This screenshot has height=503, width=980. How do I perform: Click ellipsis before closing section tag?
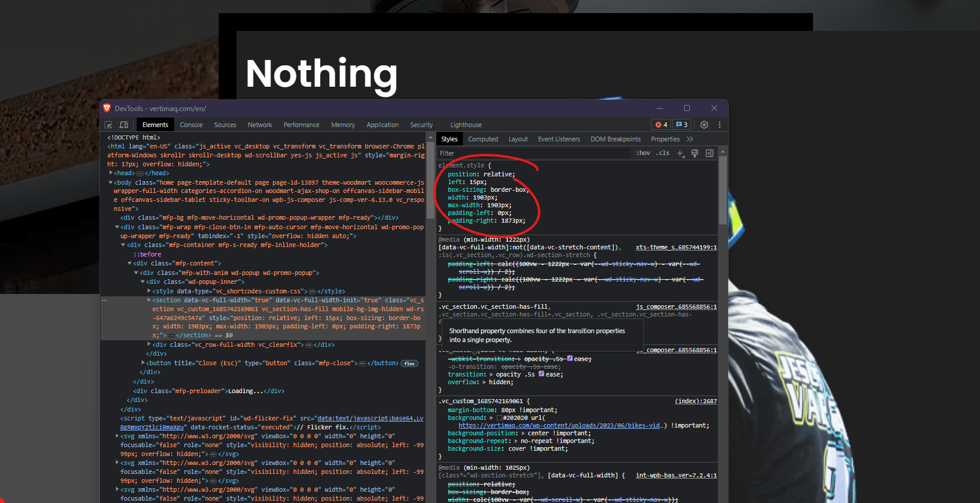(x=171, y=336)
